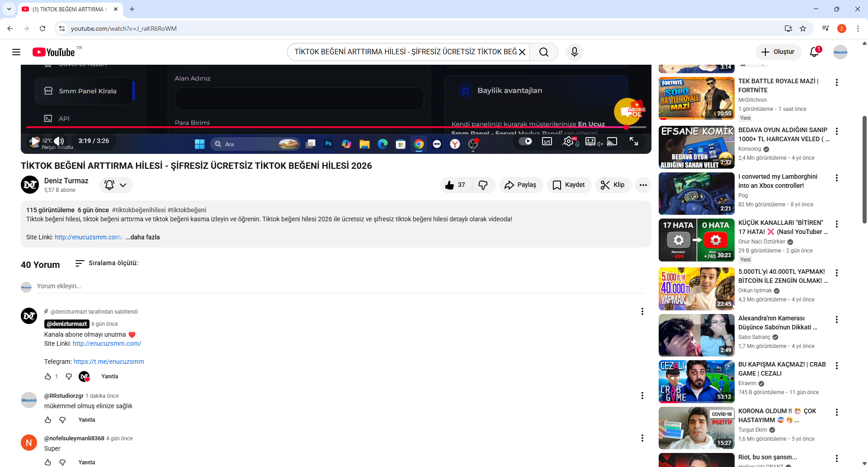868x467 pixels.
Task: Toggle subtitles in the video player
Action: point(547,142)
